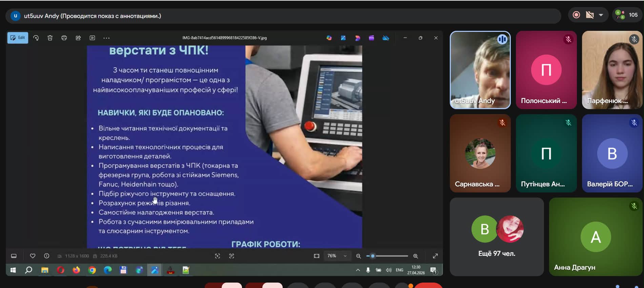644x288 pixels.
Task: Click the Edit button in Photos toolbar
Action: 18,38
